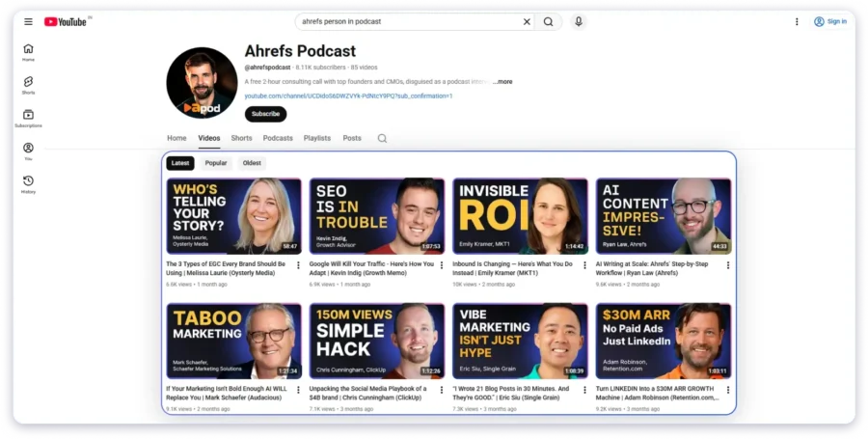Viewport: 868px width, 439px height.
Task: Click the YouTube logo
Action: (x=66, y=21)
